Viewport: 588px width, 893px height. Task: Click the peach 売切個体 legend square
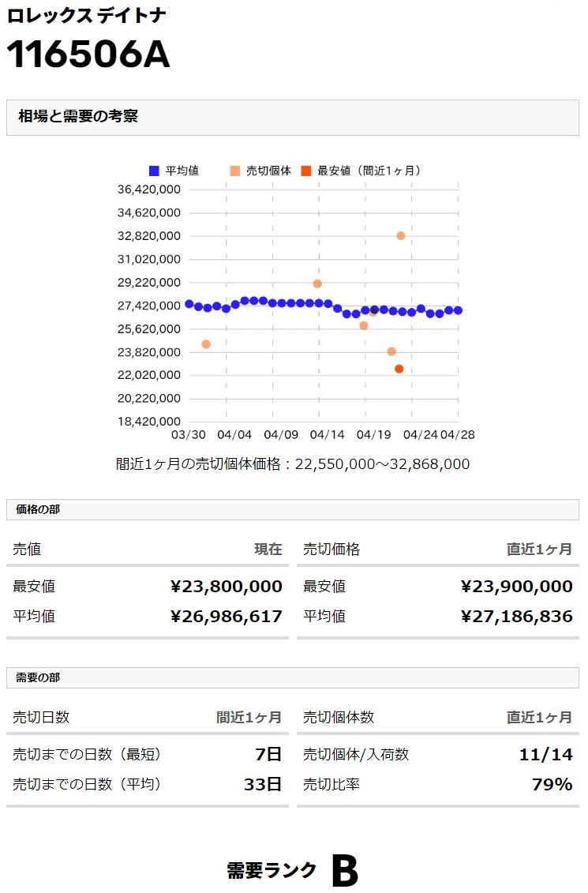(x=235, y=171)
